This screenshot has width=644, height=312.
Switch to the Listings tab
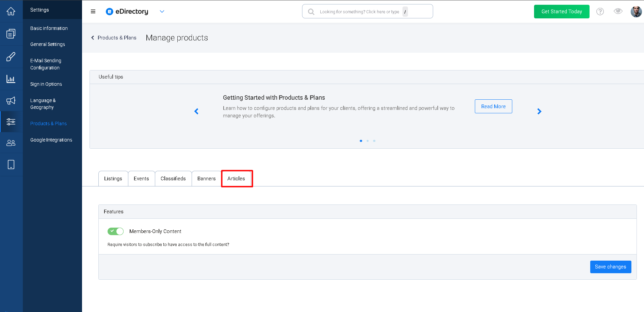[x=113, y=179]
